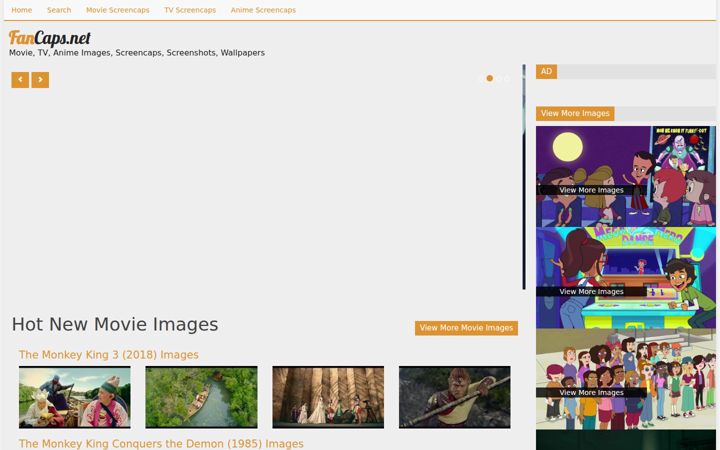Open The Monkey King 3 (2018) Images link
Viewport: 720px width, 450px height.
pyautogui.click(x=109, y=355)
